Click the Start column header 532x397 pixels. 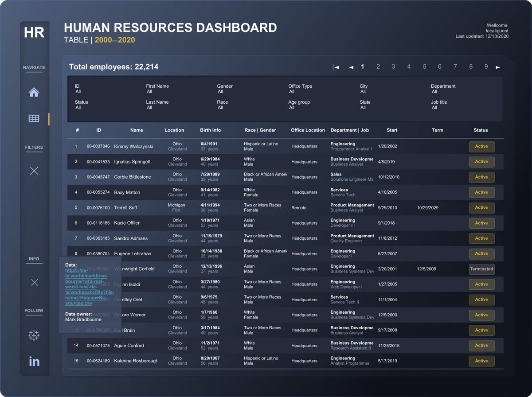click(x=392, y=130)
